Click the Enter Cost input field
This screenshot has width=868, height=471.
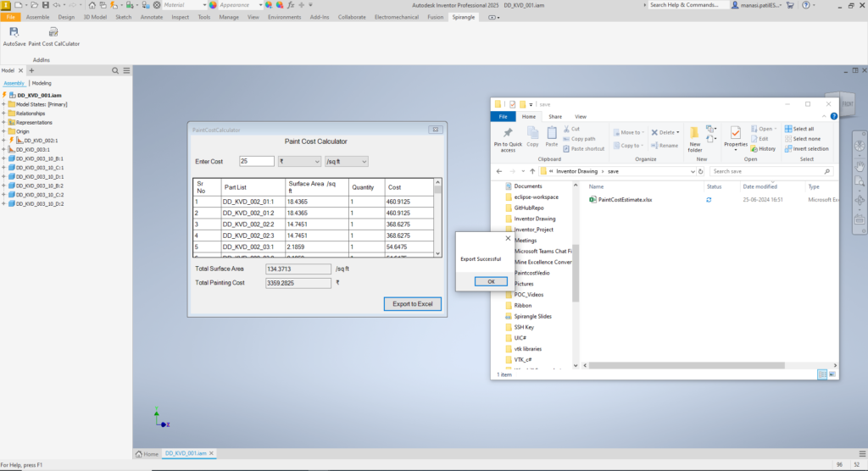coord(256,161)
